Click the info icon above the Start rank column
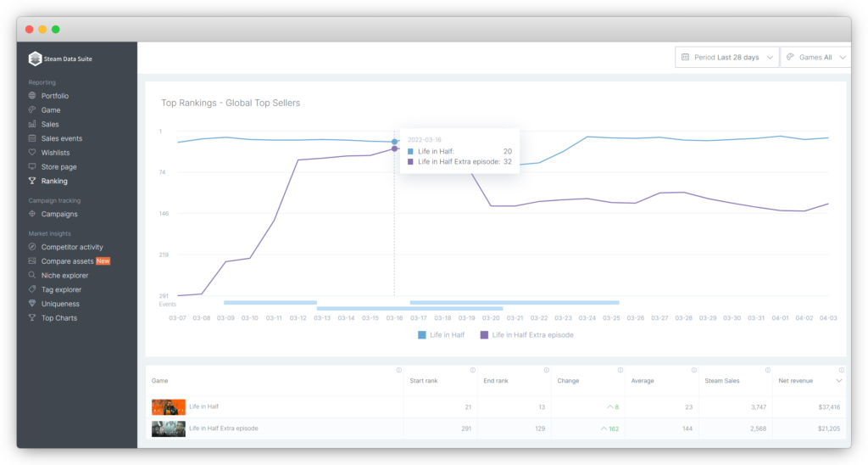 click(x=473, y=370)
